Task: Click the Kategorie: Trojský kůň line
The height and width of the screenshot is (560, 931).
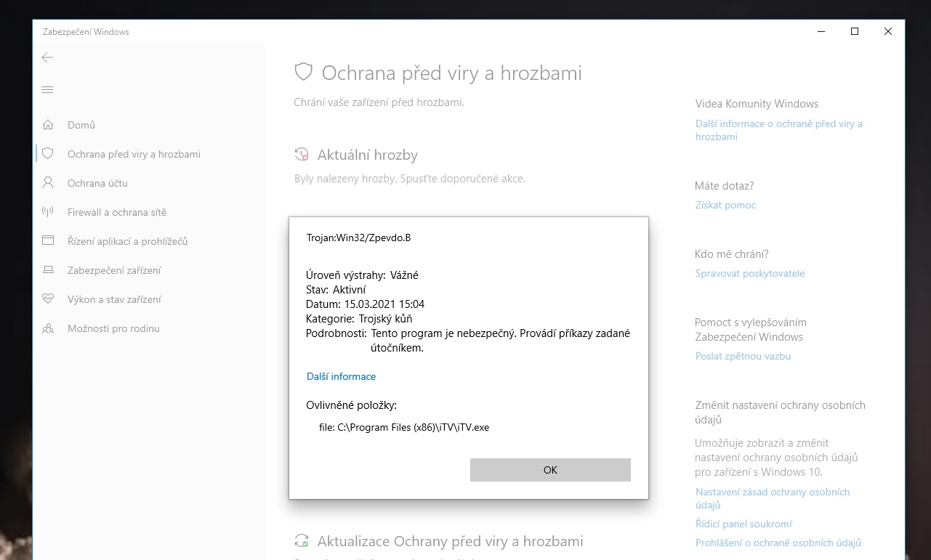Action: [360, 319]
